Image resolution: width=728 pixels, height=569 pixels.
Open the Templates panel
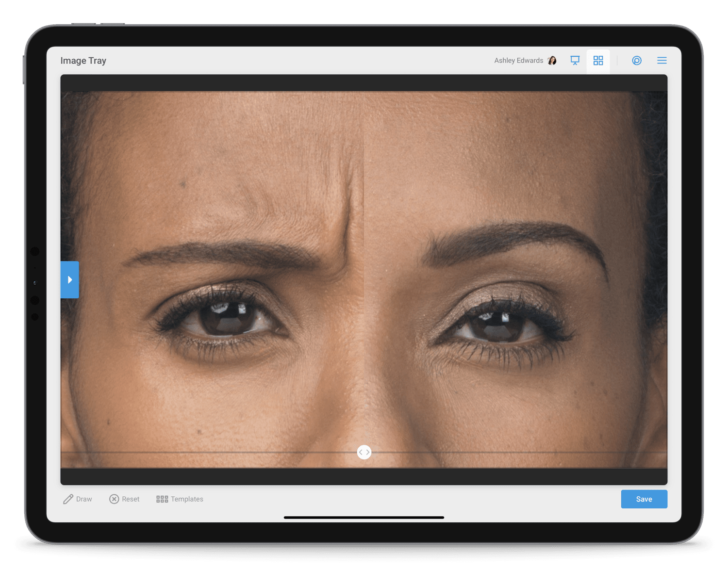(179, 499)
